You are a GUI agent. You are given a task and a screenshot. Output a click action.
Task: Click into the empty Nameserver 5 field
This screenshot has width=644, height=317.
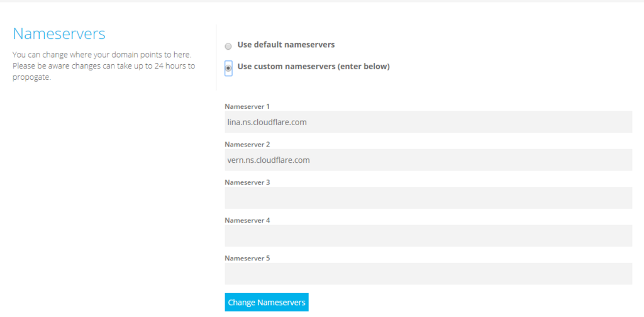(428, 274)
